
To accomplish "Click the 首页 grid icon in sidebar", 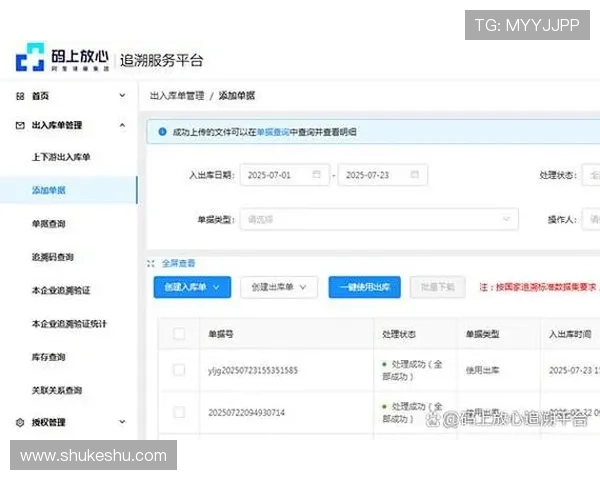I will pyautogui.click(x=20, y=96).
